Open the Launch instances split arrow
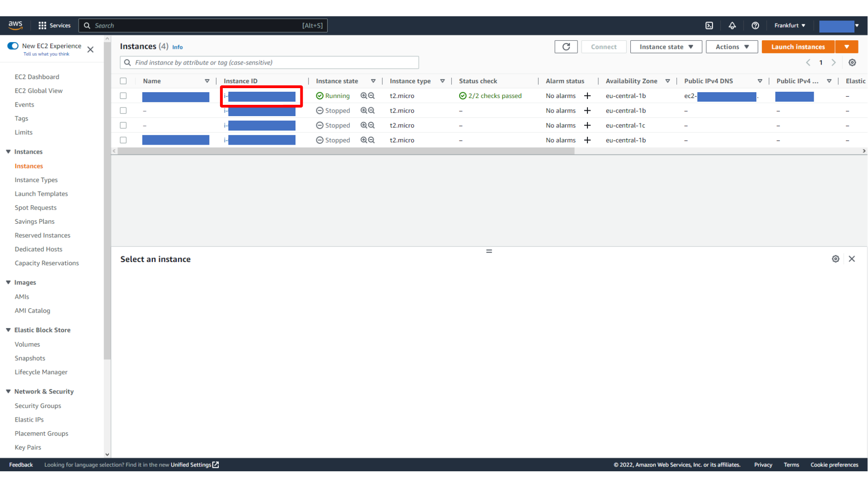This screenshot has height=488, width=868. pyautogui.click(x=847, y=47)
